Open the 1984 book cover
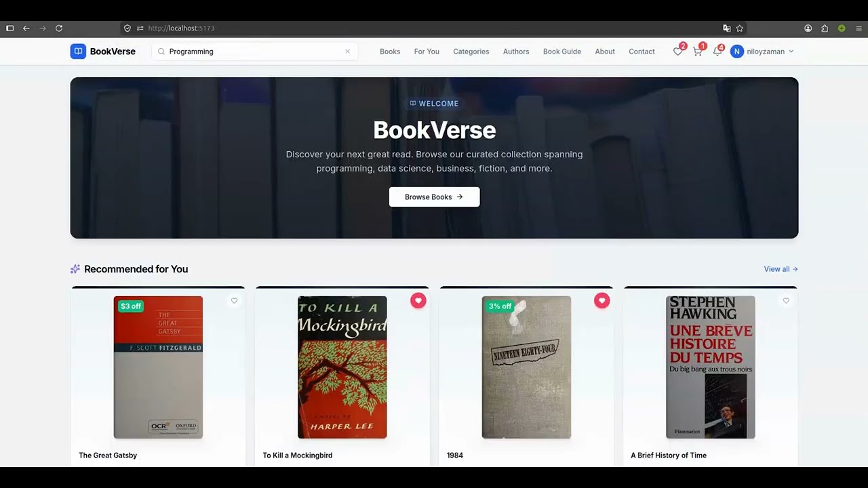The width and height of the screenshot is (868, 488). coord(526,367)
